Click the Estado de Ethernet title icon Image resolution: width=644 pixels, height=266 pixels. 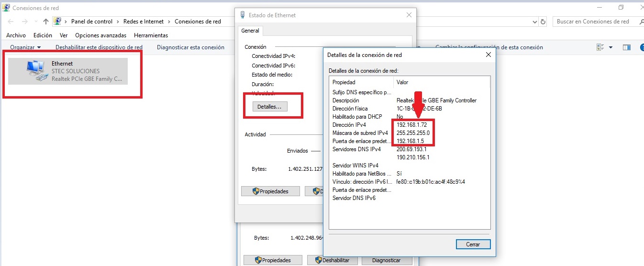click(242, 15)
